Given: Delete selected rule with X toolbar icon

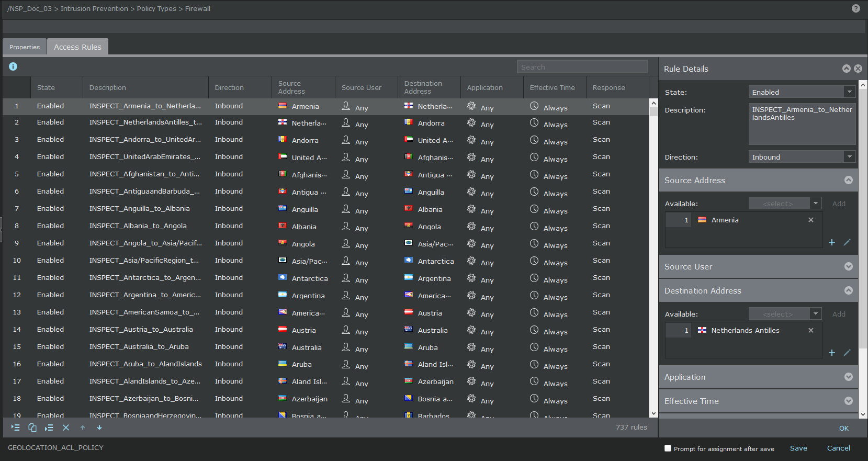Looking at the screenshot, I should [x=66, y=428].
